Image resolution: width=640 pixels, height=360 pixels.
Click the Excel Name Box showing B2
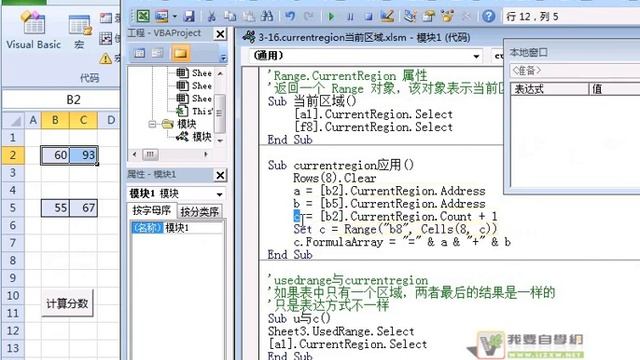coord(61,100)
